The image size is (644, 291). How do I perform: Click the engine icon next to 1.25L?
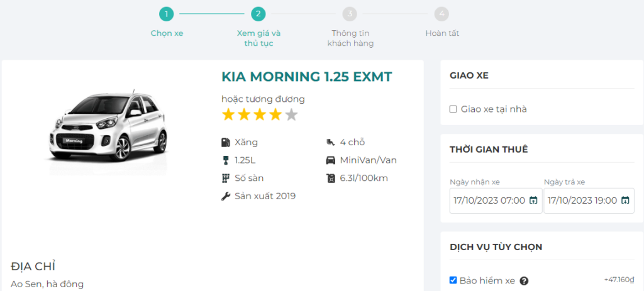226,160
